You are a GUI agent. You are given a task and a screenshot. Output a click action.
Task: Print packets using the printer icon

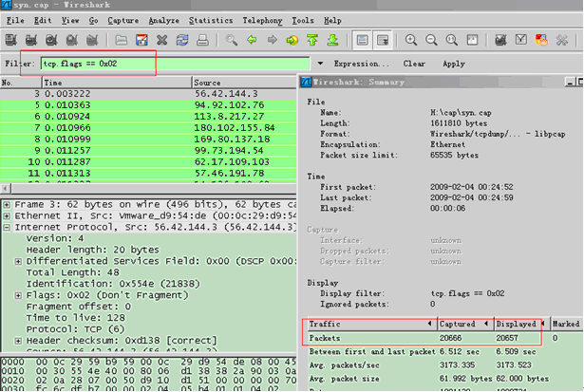pos(202,40)
